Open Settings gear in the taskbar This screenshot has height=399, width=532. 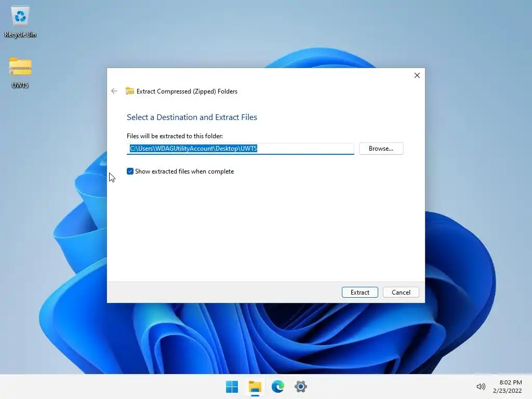point(301,387)
